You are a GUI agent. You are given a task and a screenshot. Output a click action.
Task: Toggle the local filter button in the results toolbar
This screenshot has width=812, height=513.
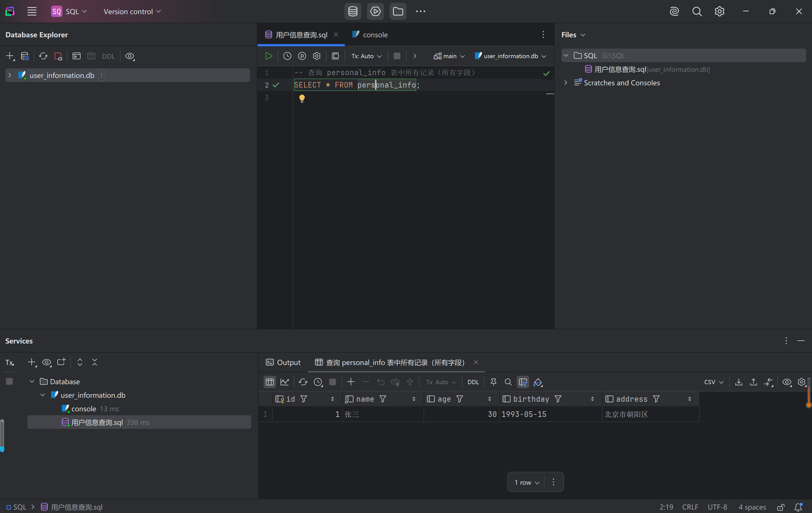coord(523,382)
